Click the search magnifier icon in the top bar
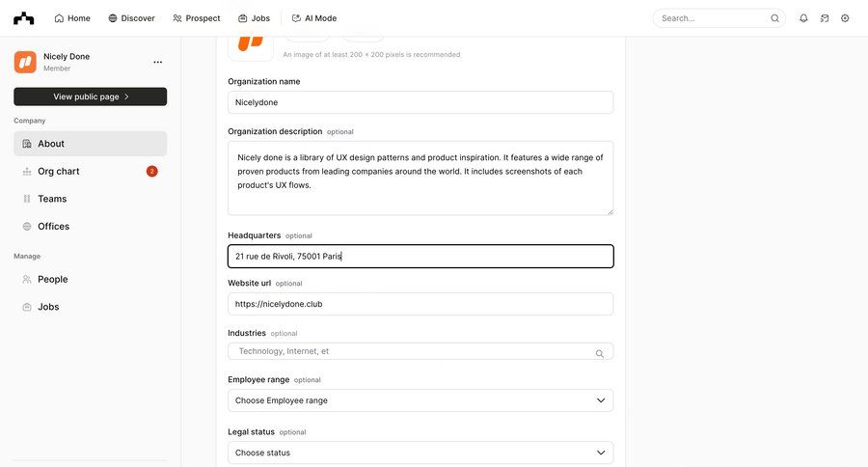Viewport: 868px width, 467px height. click(x=775, y=18)
